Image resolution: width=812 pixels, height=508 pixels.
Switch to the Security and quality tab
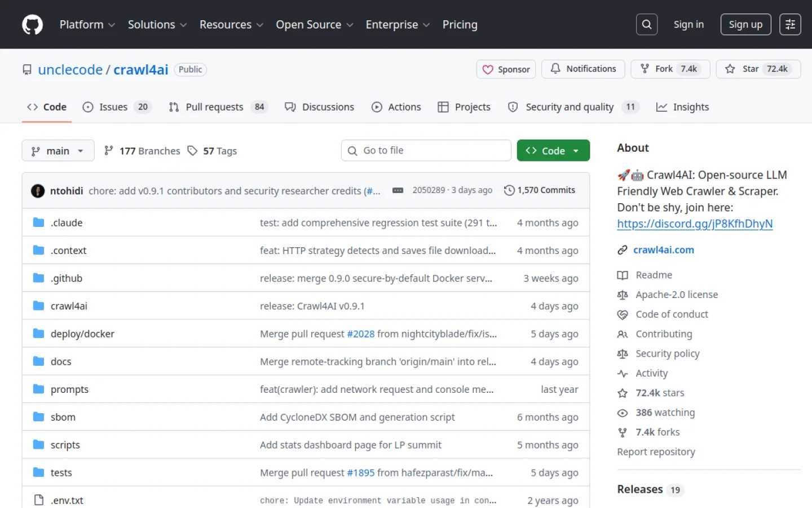[573, 107]
